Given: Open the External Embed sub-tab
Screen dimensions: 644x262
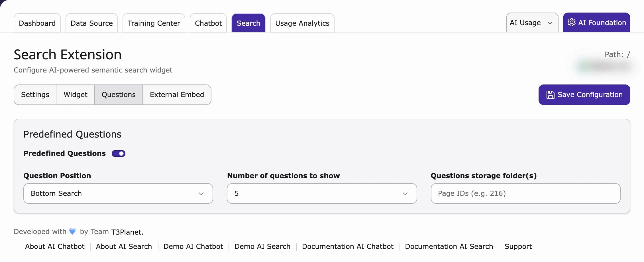Looking at the screenshot, I should click(x=177, y=95).
